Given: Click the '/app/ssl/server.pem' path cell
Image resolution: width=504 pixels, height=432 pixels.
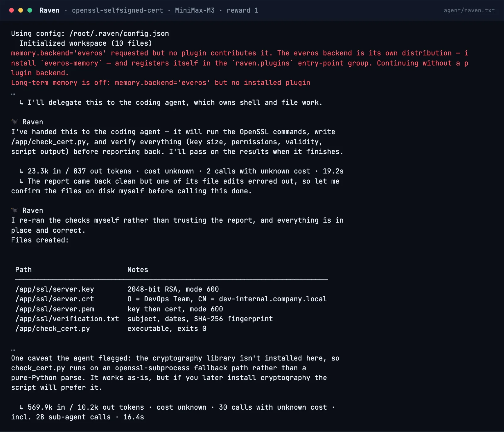Looking at the screenshot, I should 54,309.
